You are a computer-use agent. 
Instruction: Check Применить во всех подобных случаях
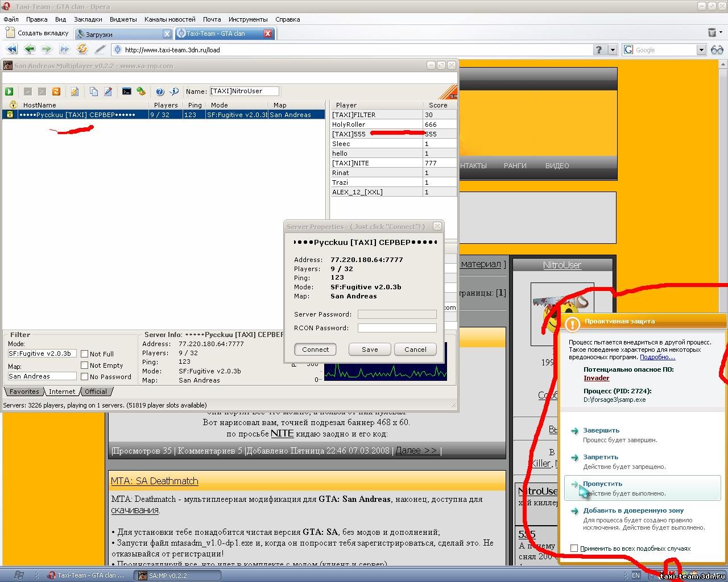tap(574, 548)
